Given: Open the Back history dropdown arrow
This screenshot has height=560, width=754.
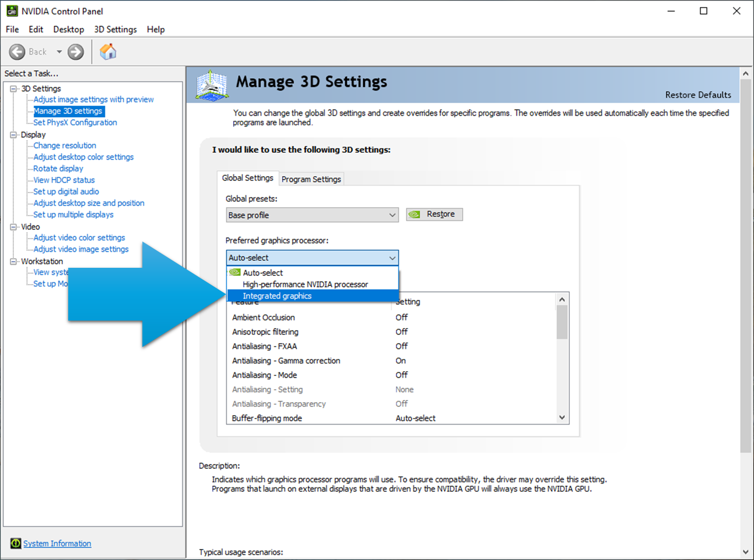Looking at the screenshot, I should 59,52.
